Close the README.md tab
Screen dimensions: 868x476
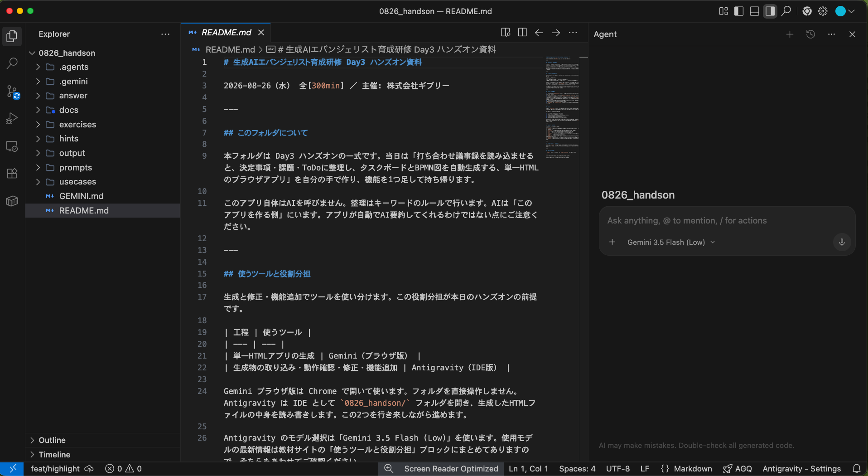pyautogui.click(x=261, y=33)
